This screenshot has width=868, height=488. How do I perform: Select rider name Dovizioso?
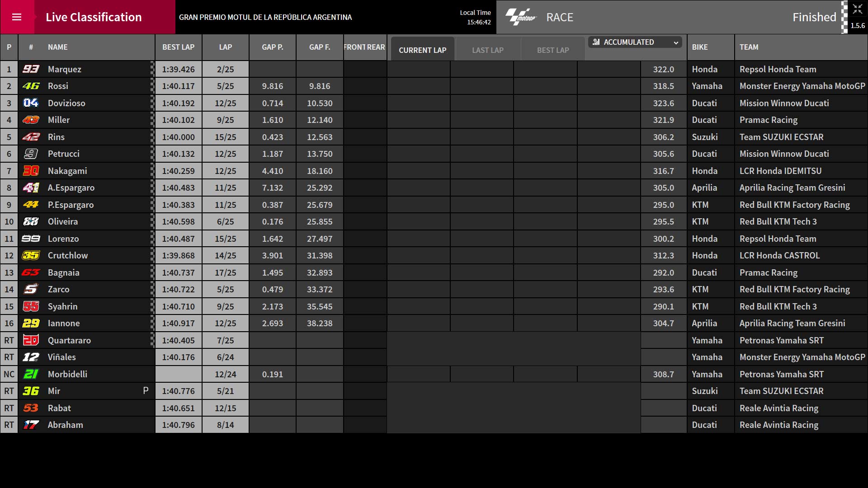(x=66, y=103)
